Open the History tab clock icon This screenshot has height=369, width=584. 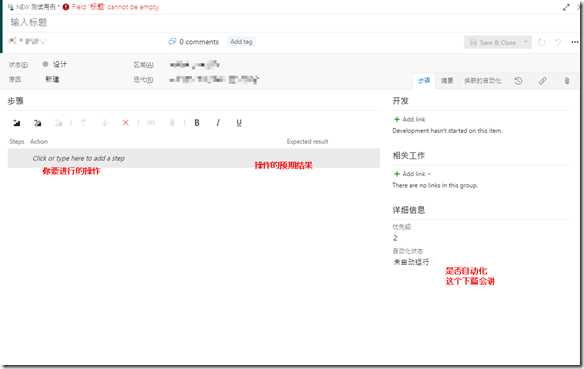518,80
